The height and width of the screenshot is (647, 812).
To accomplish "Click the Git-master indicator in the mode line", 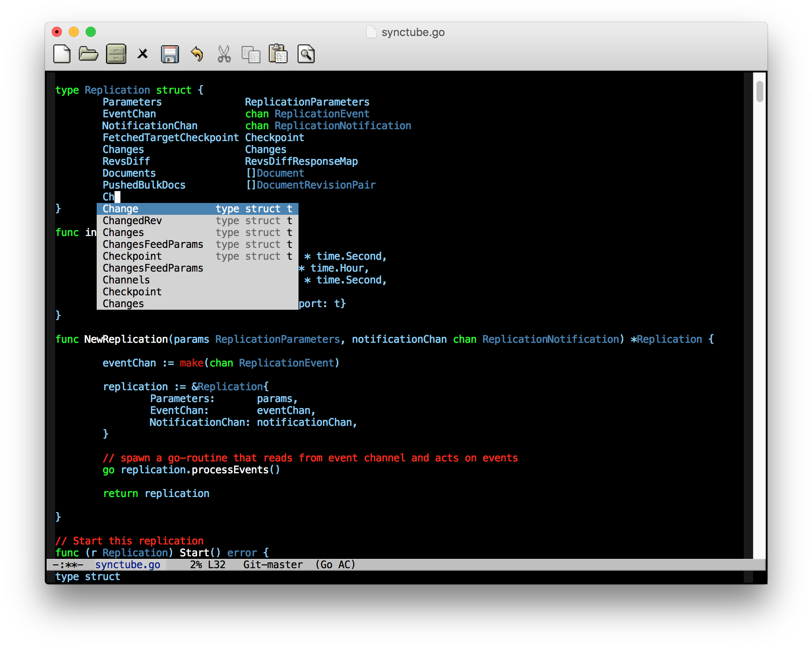I will (x=273, y=564).
